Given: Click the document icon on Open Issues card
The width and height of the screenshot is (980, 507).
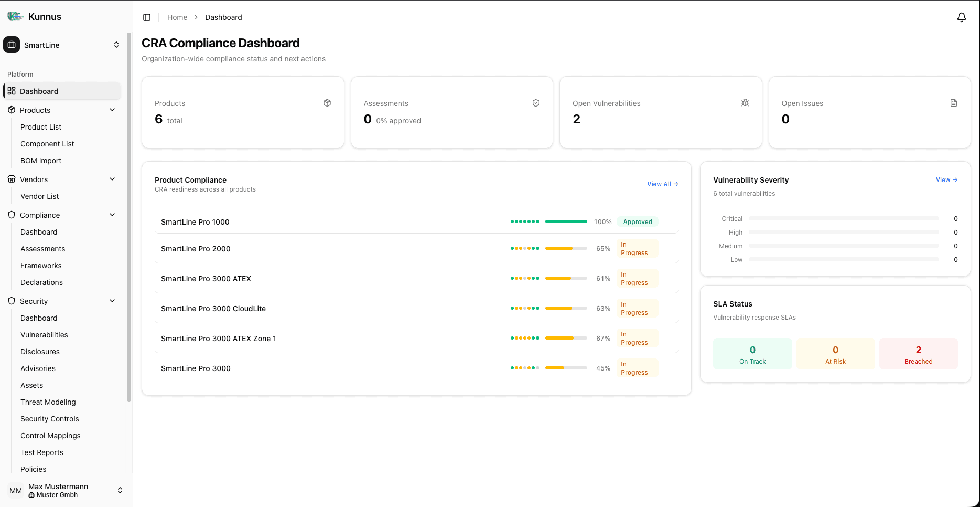Looking at the screenshot, I should click(x=954, y=103).
